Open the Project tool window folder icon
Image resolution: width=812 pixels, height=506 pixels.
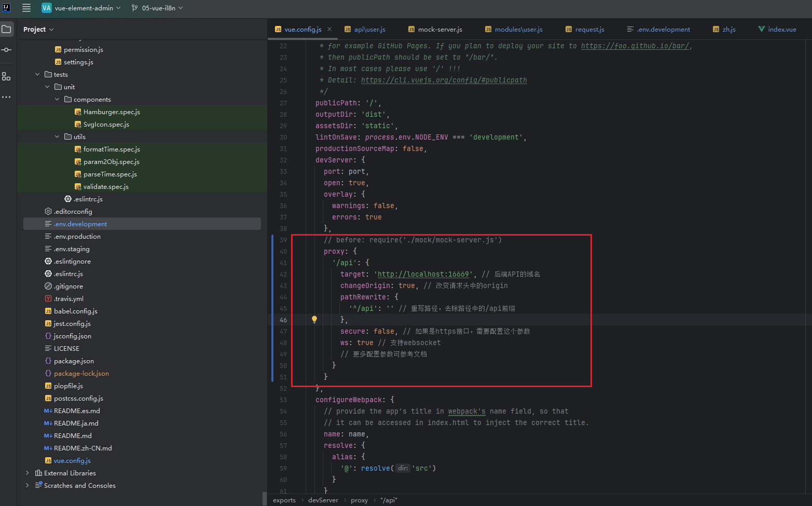[7, 29]
